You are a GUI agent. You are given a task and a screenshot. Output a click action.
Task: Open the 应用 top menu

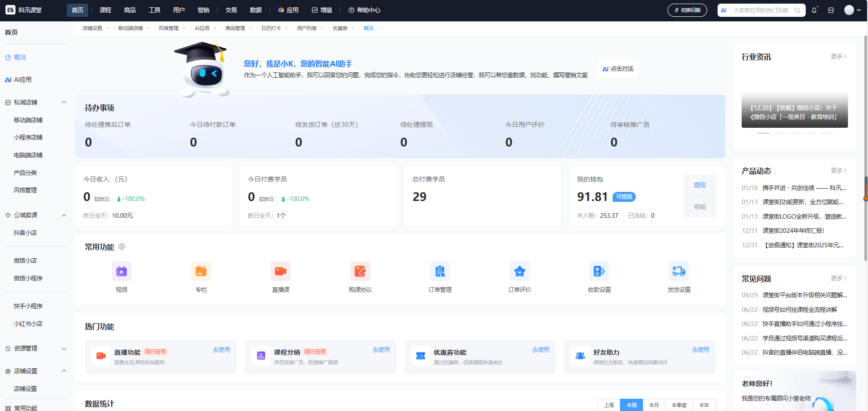click(x=288, y=10)
